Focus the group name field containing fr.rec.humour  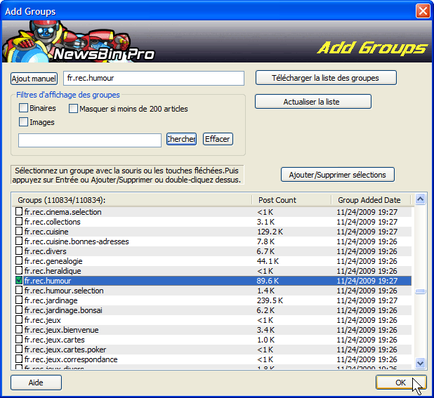tap(154, 78)
